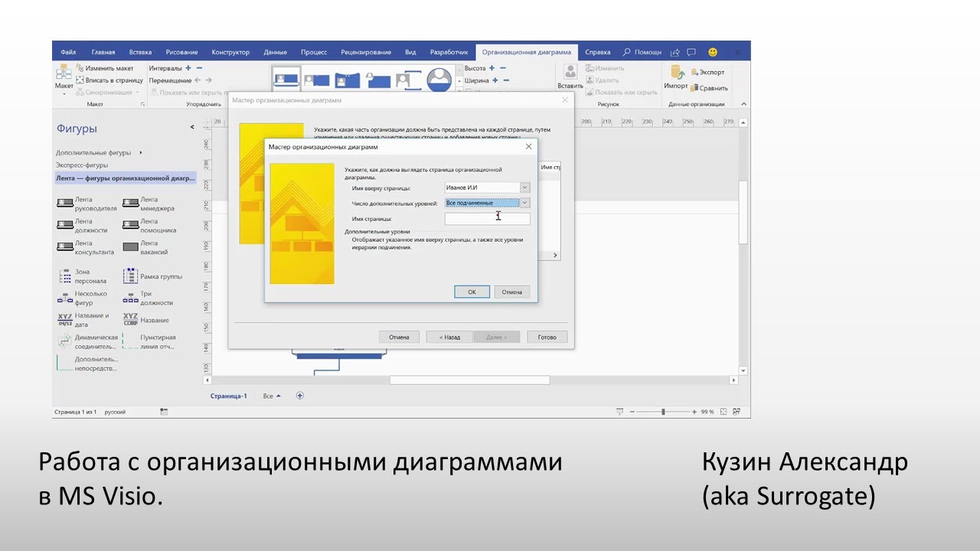
Task: Click the share icon in title bar
Action: [675, 52]
